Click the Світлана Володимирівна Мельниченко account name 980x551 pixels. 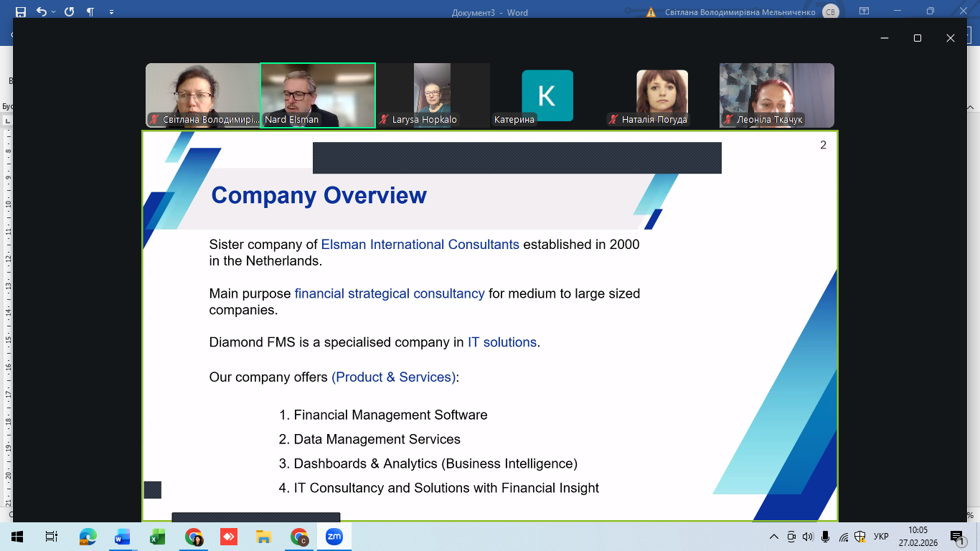[740, 12]
